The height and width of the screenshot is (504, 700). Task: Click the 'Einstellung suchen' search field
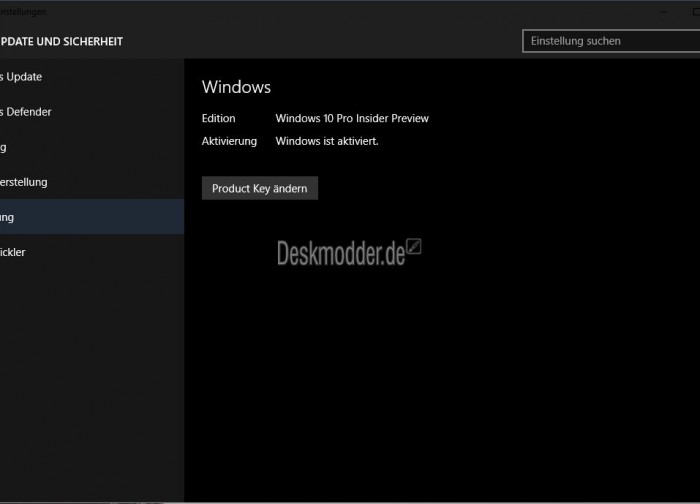(611, 41)
